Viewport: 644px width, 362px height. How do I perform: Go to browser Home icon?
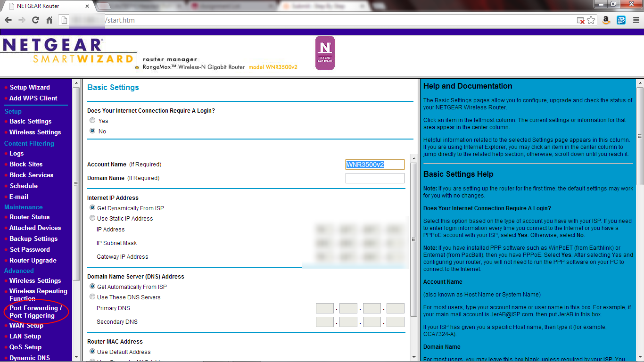click(x=49, y=20)
